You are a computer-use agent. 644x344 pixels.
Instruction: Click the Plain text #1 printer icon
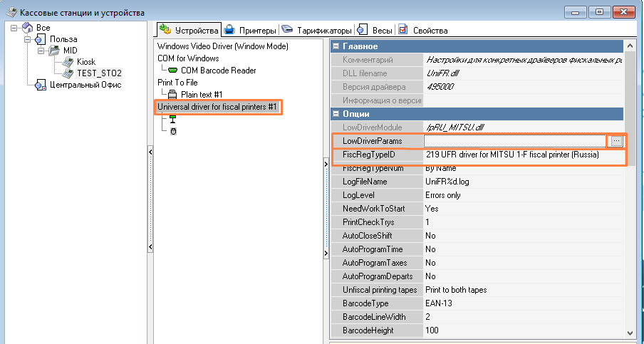[173, 94]
